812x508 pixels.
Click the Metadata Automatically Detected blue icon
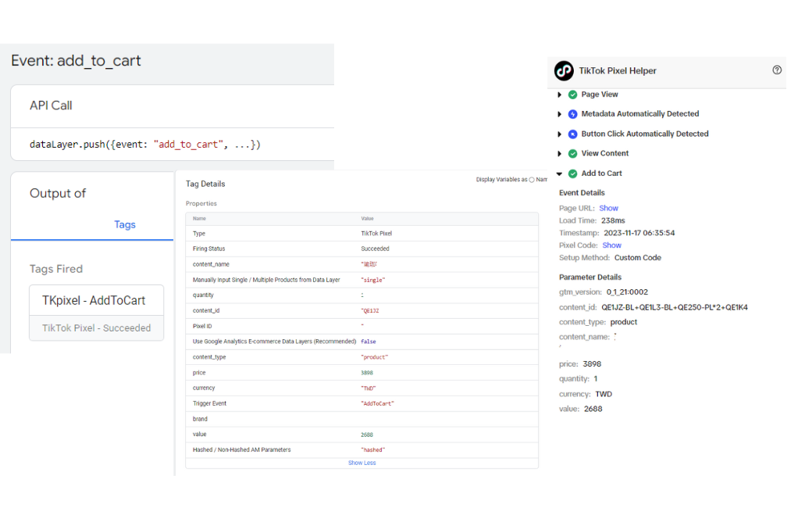[x=573, y=114]
